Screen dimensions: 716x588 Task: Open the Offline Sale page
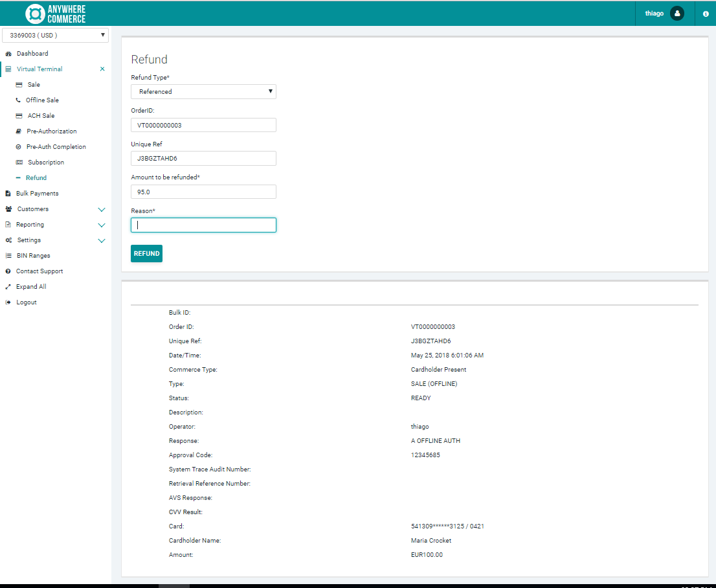(43, 100)
